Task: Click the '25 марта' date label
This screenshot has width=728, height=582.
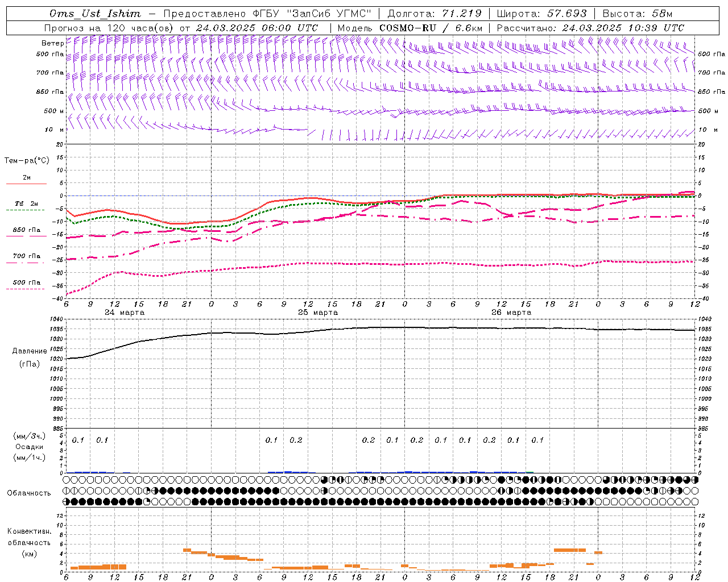Action: 318,313
